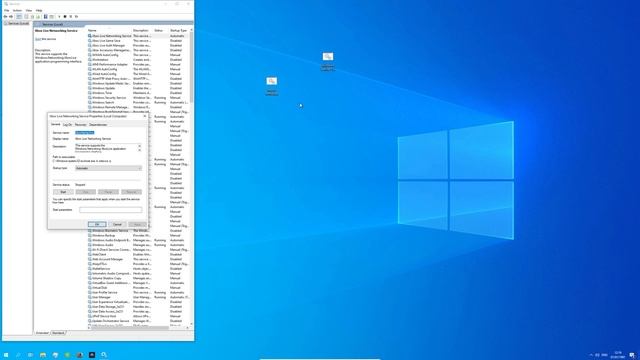The width and height of the screenshot is (640, 360).
Task: Sort by the Description column header
Action: (142, 31)
